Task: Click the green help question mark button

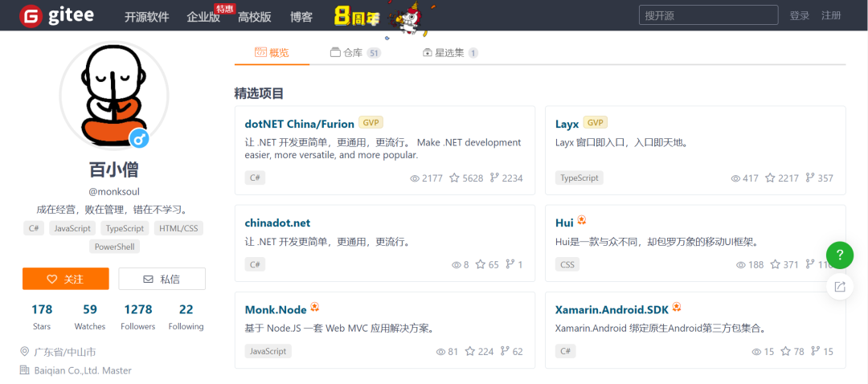Action: pyautogui.click(x=840, y=255)
